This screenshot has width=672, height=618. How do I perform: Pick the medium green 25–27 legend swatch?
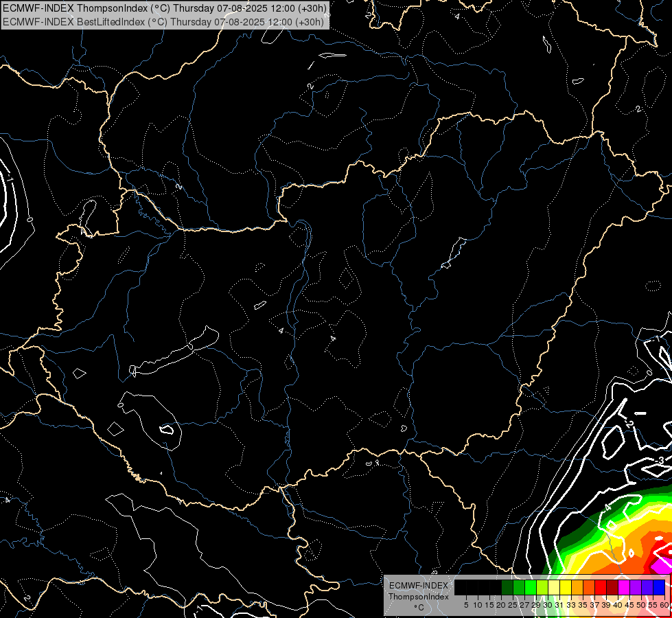(518, 588)
